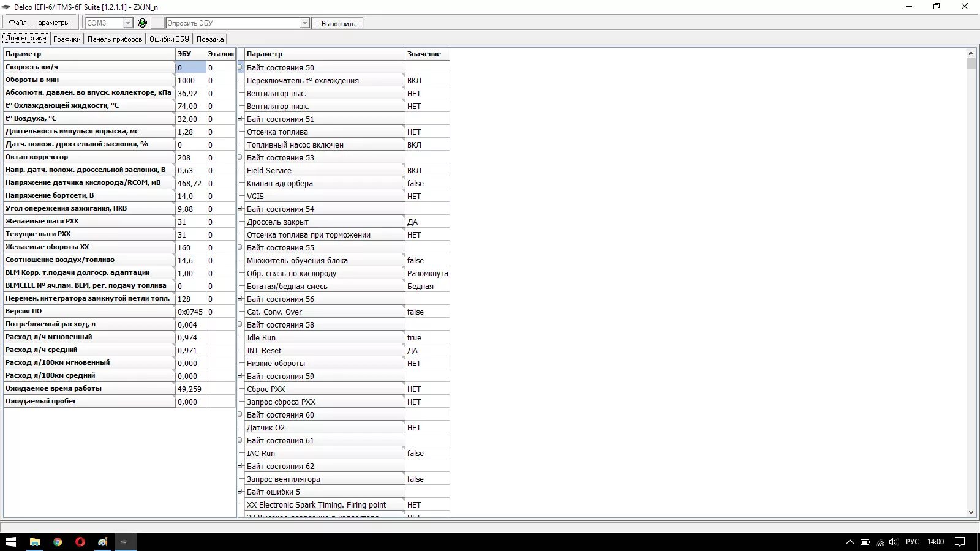Collapse the Байт состояния 60 node
980x551 pixels.
pos(240,414)
